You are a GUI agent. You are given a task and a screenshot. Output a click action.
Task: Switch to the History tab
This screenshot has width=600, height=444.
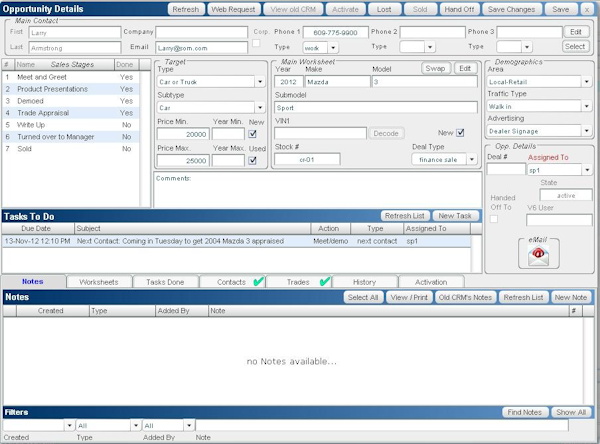coord(364,282)
